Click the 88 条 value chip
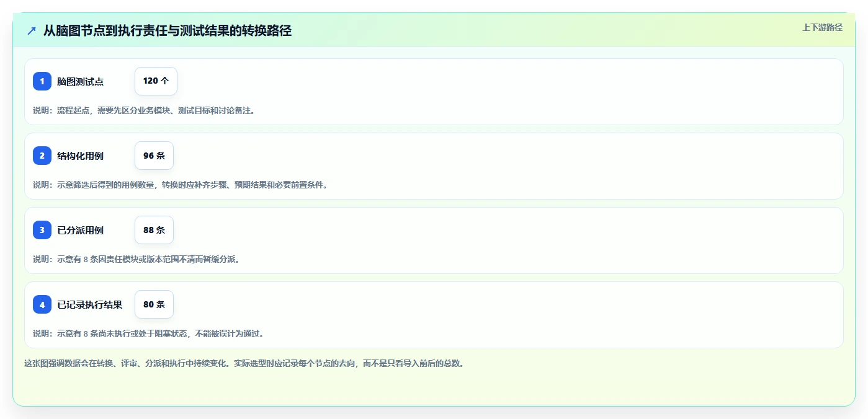868x419 pixels. tap(154, 230)
